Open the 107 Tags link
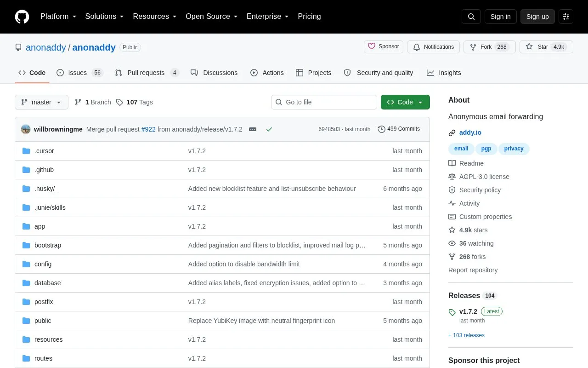This screenshot has height=368, width=588. pyautogui.click(x=135, y=102)
